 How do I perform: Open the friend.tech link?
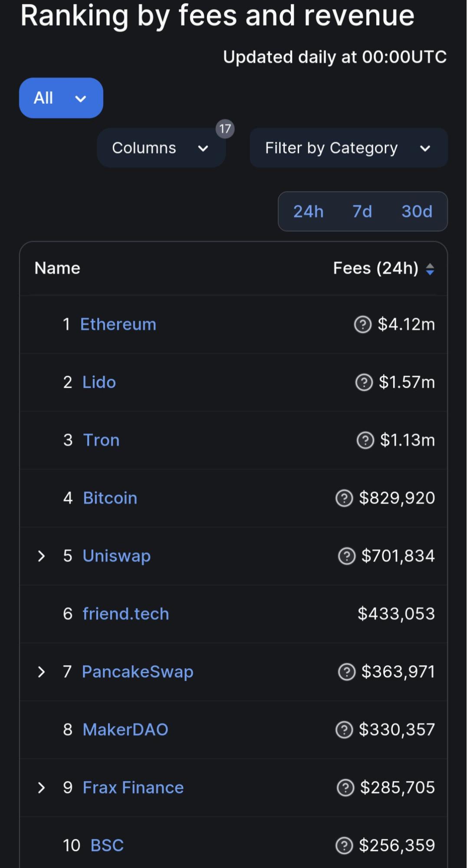click(126, 614)
